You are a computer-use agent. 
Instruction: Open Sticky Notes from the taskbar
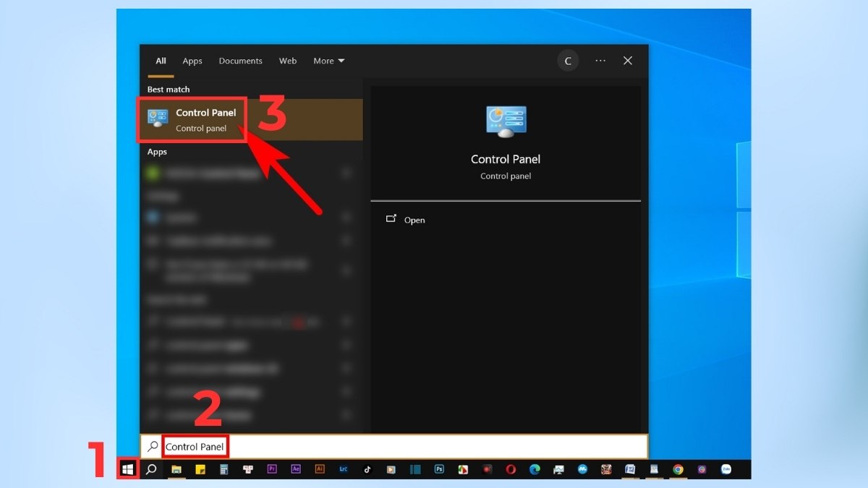tap(200, 469)
